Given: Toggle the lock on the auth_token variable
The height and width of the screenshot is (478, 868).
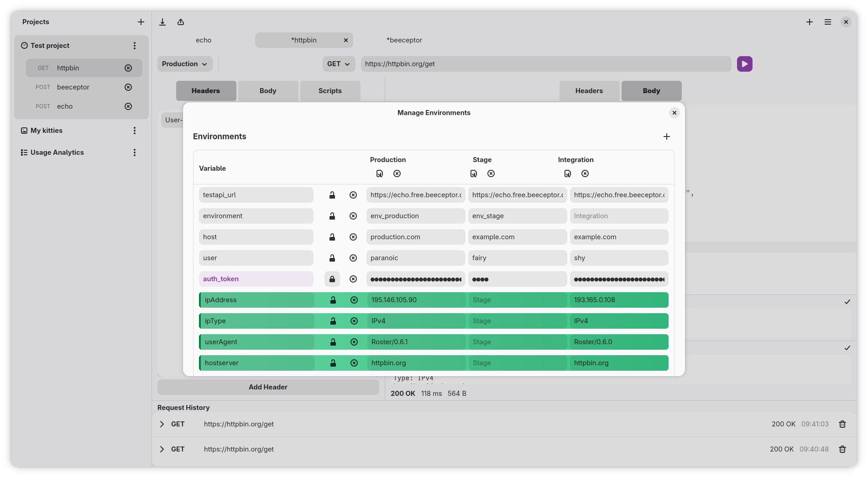Looking at the screenshot, I should 332,279.
